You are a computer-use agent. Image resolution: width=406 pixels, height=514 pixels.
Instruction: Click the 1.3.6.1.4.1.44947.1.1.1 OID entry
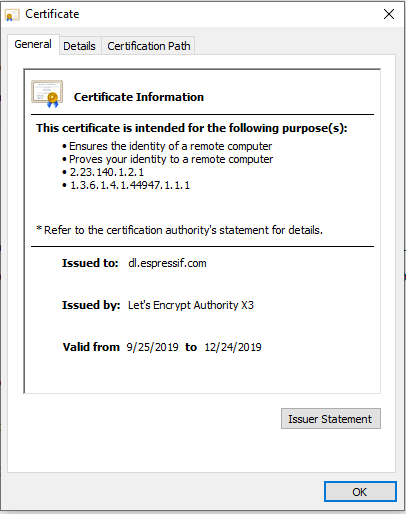[x=130, y=185]
